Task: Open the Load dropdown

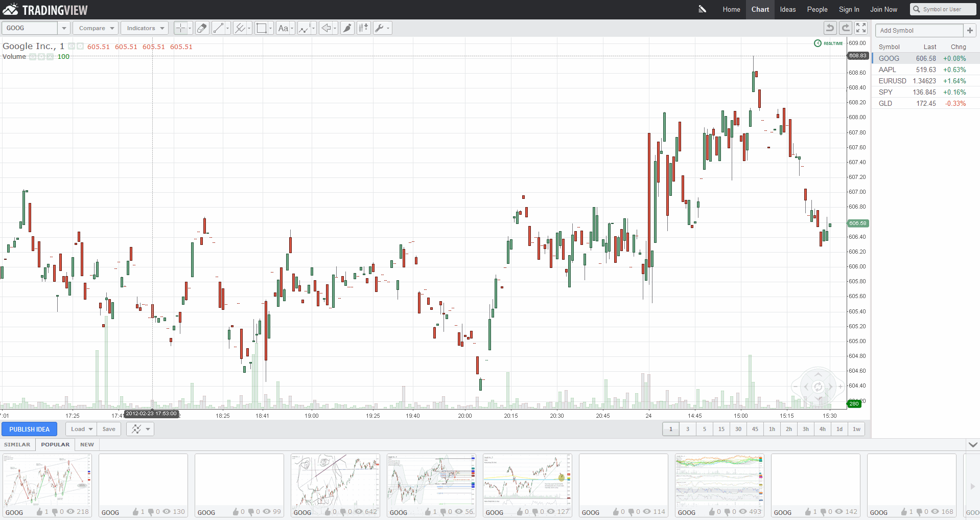Action: (81, 429)
